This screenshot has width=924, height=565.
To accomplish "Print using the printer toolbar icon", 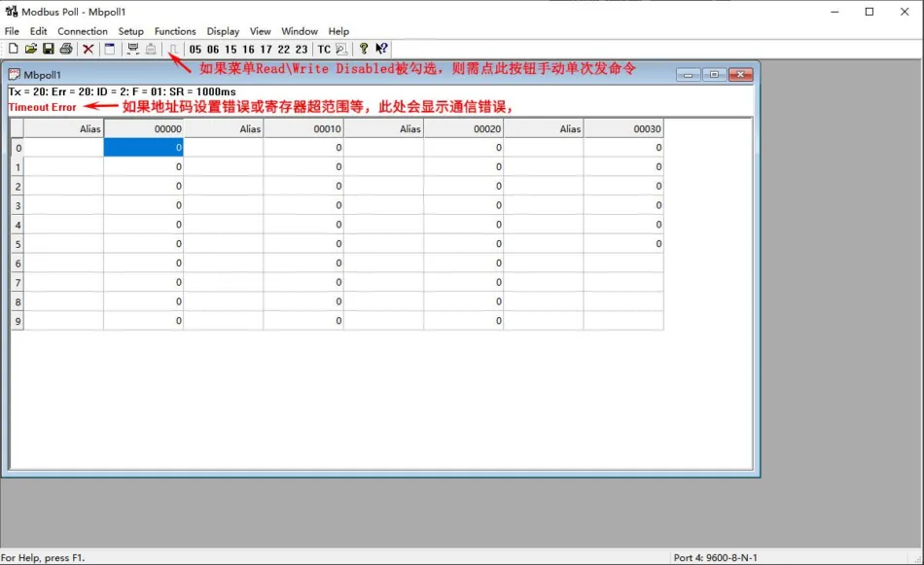I will click(66, 49).
